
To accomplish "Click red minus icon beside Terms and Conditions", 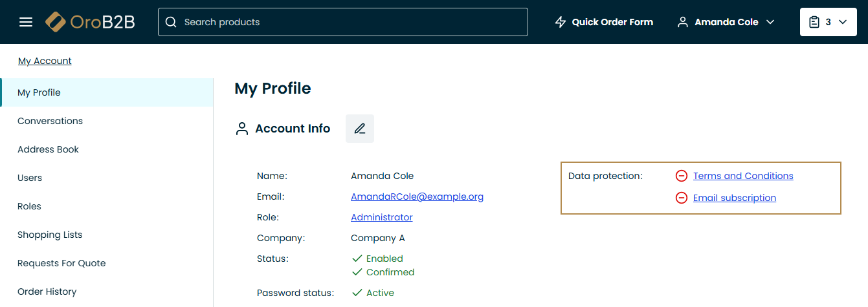I will [x=682, y=176].
